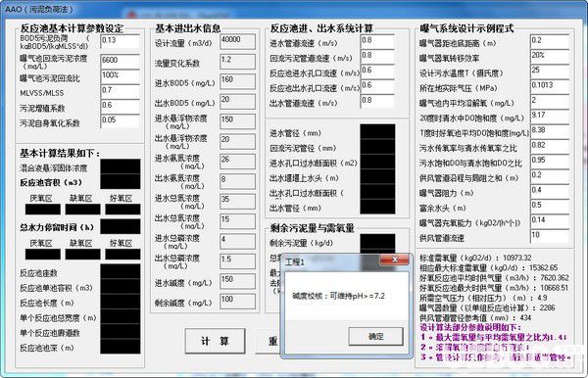Click the 碱度校核 message text in dialog
The height and width of the screenshot is (378, 588).
(338, 296)
